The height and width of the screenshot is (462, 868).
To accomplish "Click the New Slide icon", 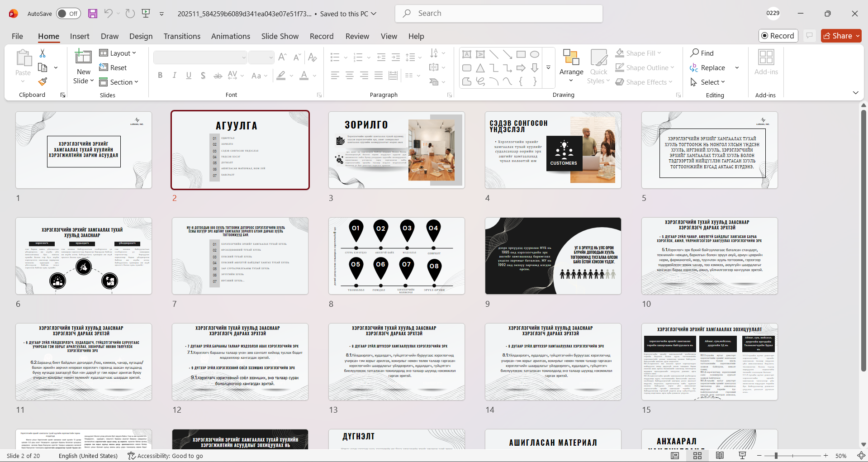I will coord(83,57).
